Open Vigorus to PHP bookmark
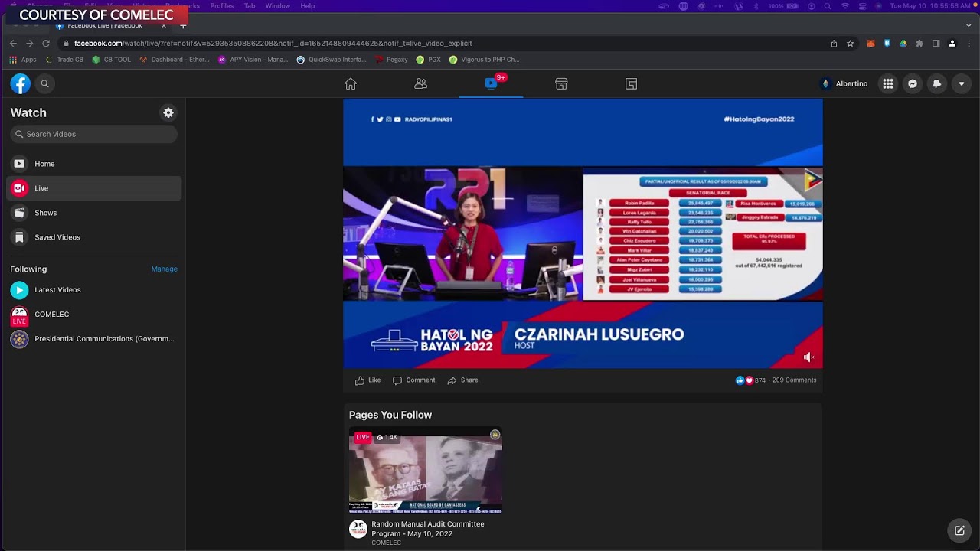The width and height of the screenshot is (980, 551). [x=484, y=60]
